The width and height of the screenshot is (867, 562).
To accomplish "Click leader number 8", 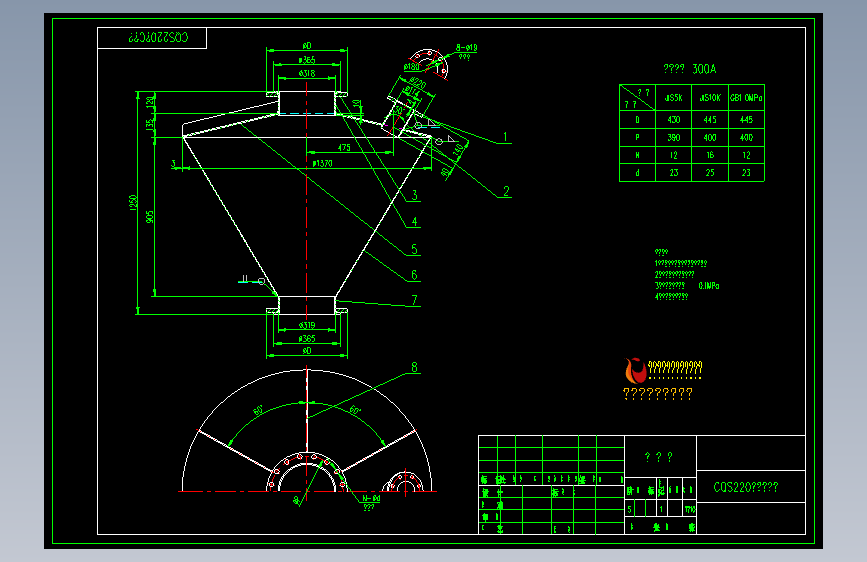I will click(x=414, y=367).
